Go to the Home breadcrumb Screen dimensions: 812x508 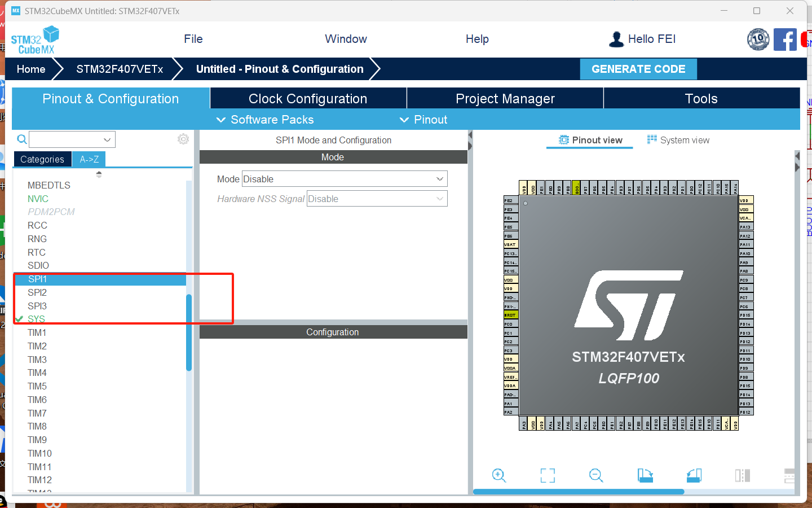[31, 69]
